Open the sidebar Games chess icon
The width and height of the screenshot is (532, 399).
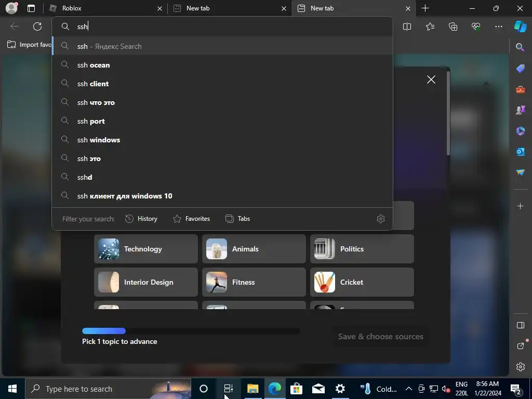click(x=521, y=110)
